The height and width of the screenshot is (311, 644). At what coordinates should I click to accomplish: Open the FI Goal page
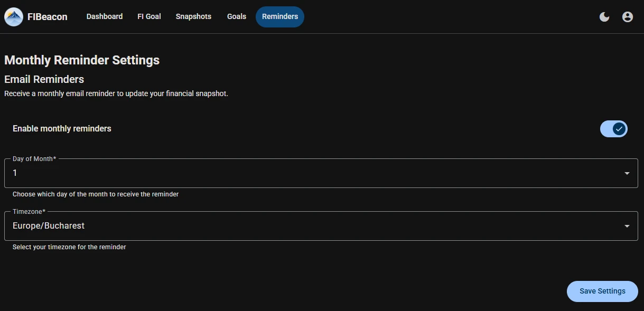[x=149, y=16]
